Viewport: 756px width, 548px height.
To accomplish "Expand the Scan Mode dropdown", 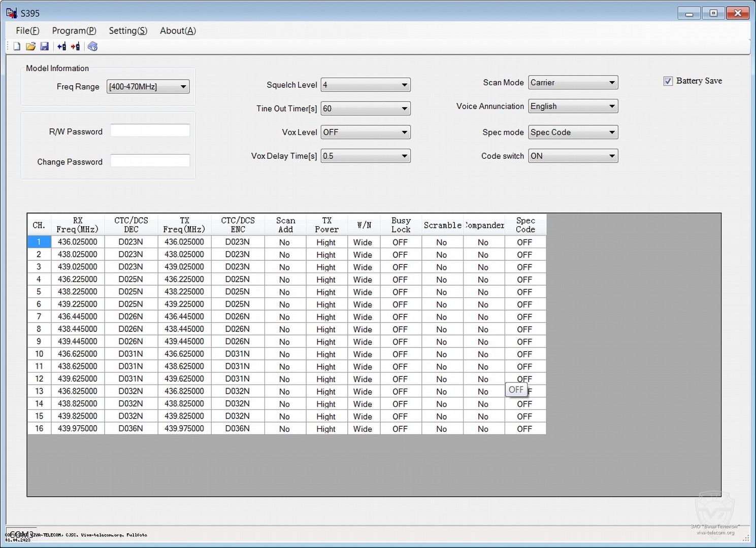I will [612, 83].
